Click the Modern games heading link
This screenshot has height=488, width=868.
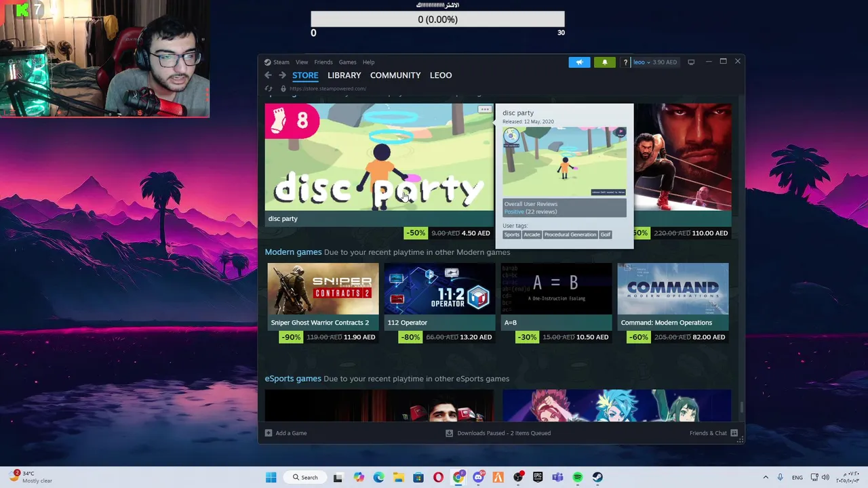click(293, 252)
